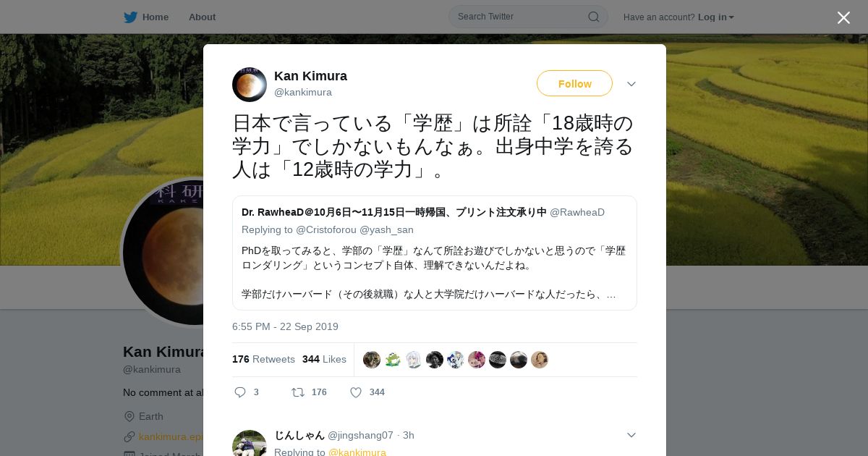Go to the Home menu item
The height and width of the screenshot is (456, 868).
[155, 17]
